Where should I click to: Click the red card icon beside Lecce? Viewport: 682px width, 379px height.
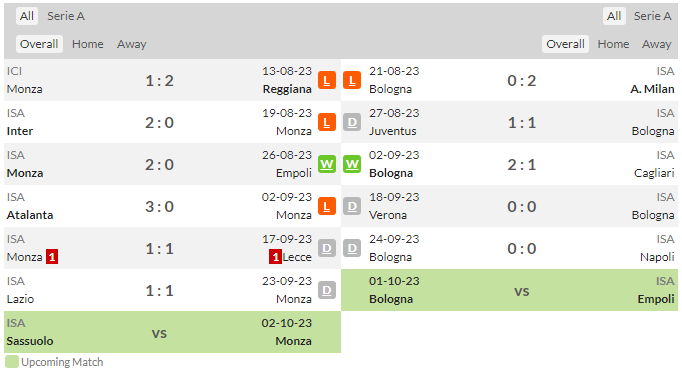(x=275, y=257)
